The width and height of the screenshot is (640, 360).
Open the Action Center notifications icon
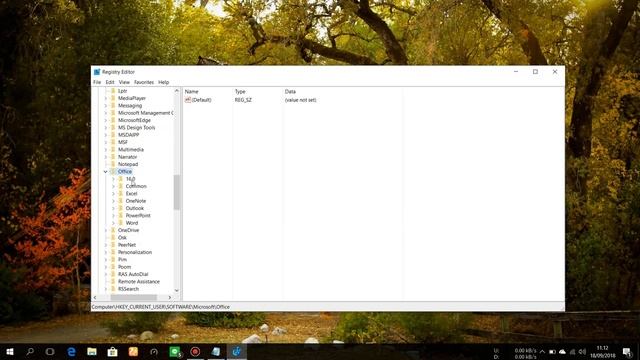tap(627, 351)
